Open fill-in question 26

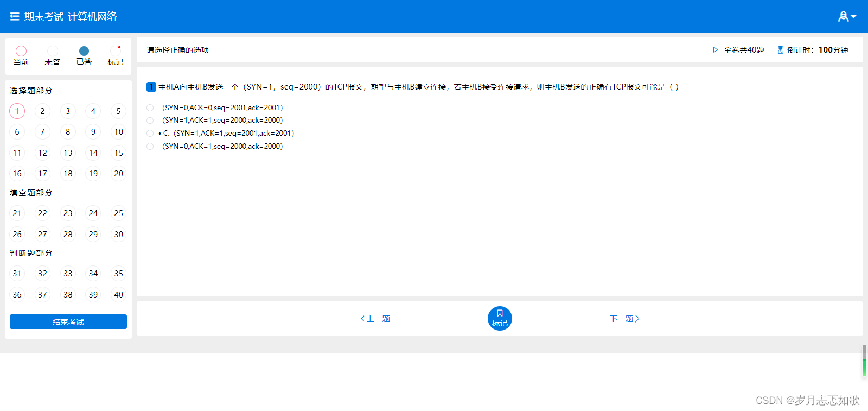pos(17,235)
